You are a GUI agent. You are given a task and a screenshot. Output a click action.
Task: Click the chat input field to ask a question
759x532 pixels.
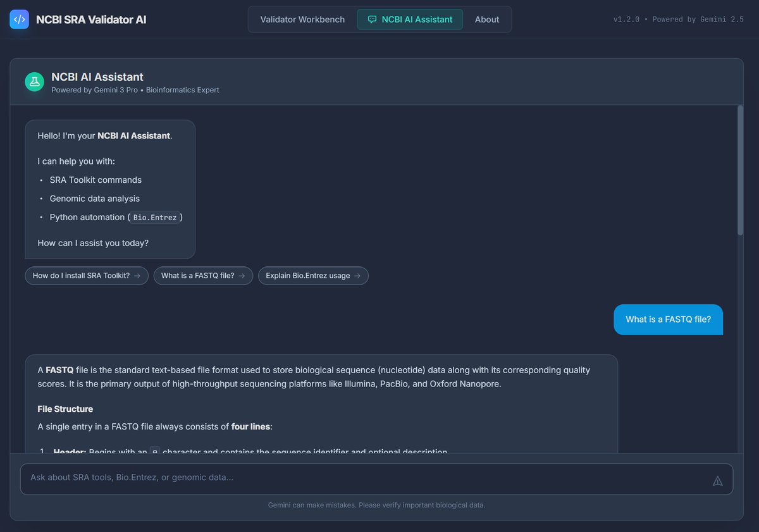click(x=376, y=479)
